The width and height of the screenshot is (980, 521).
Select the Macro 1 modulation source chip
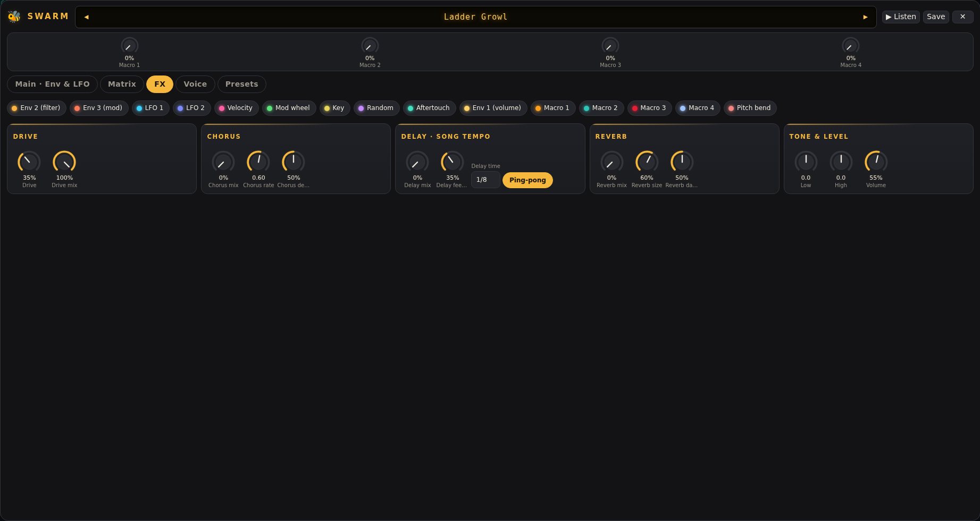pos(553,108)
